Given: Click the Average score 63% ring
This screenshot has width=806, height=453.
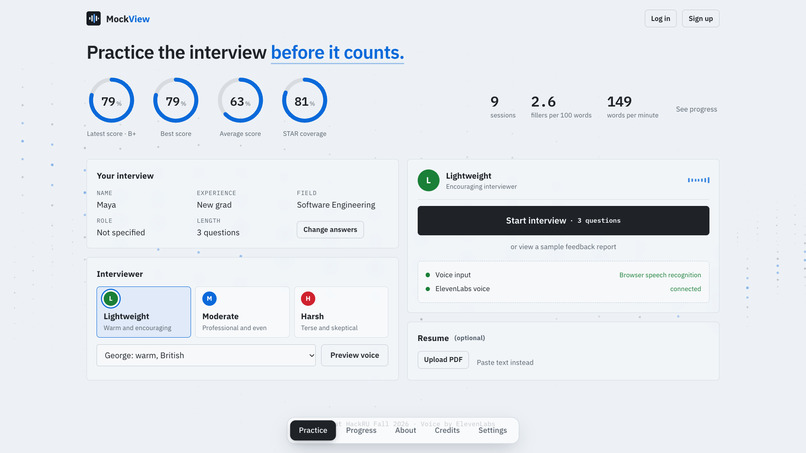Looking at the screenshot, I should 240,100.
